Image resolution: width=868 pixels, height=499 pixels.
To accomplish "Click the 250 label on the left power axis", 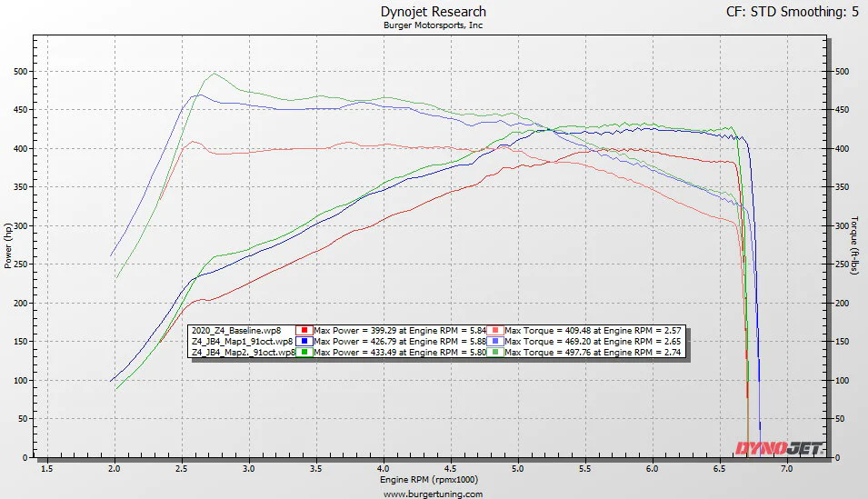I will pyautogui.click(x=20, y=264).
